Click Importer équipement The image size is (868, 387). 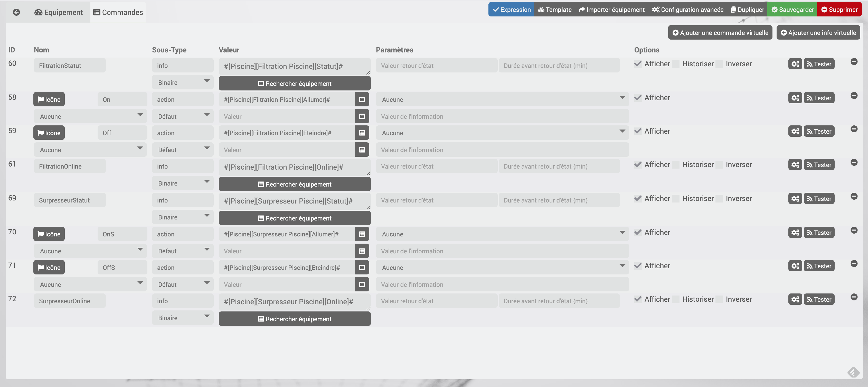(x=611, y=10)
